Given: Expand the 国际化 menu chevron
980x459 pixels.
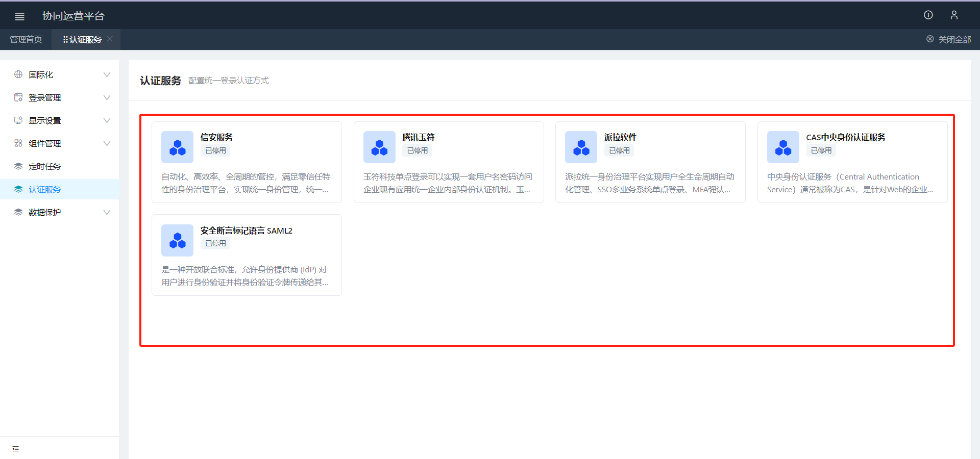Looking at the screenshot, I should tap(107, 74).
